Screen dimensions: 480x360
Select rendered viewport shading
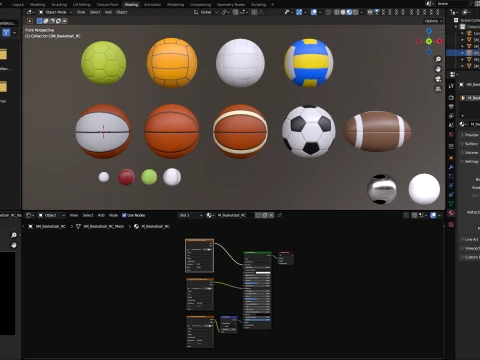coord(355,12)
